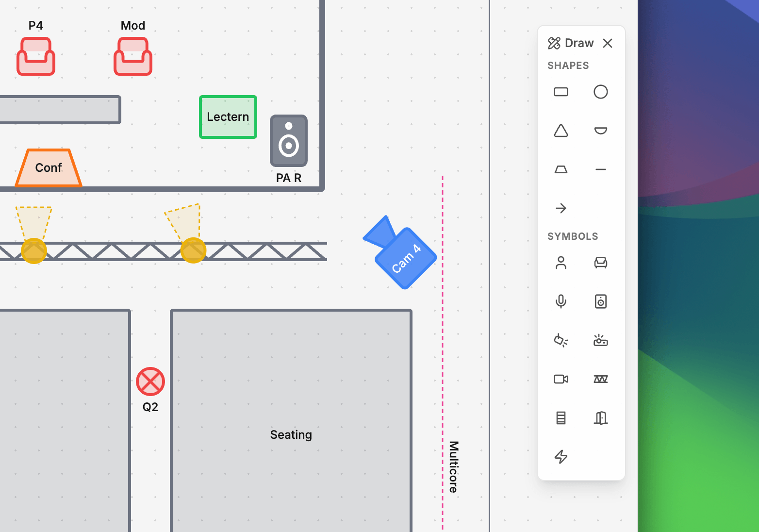Click the SYMBOLS section heading
The height and width of the screenshot is (532, 759).
click(573, 236)
